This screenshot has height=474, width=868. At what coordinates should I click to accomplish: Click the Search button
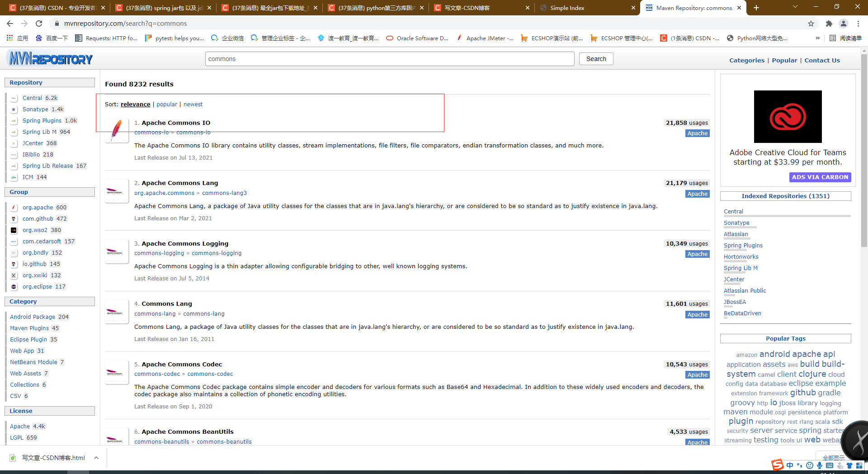(x=596, y=59)
